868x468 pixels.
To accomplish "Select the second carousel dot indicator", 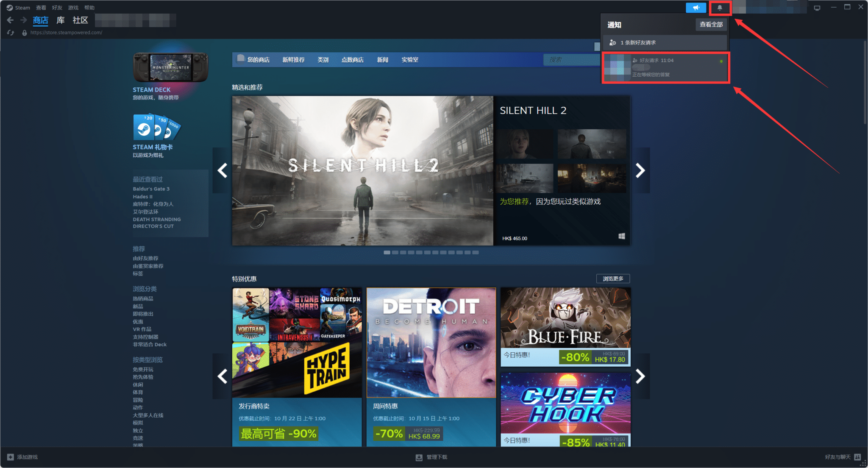I will tap(395, 252).
